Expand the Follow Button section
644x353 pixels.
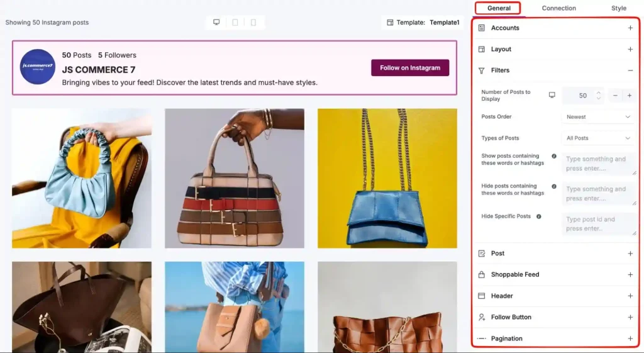pyautogui.click(x=630, y=317)
